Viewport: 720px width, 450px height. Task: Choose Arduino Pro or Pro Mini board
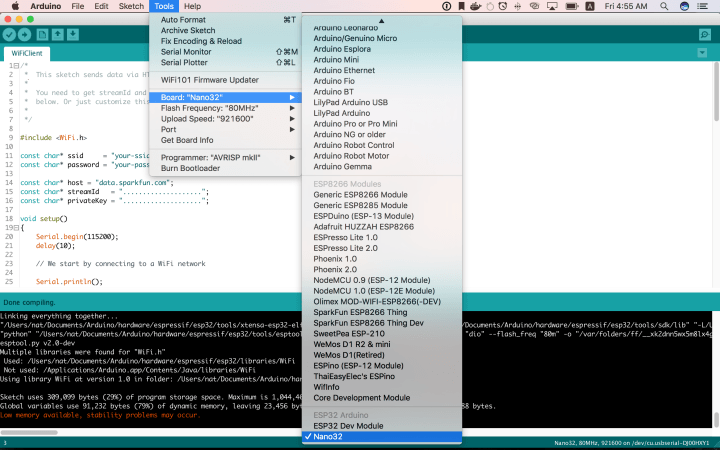click(382, 124)
